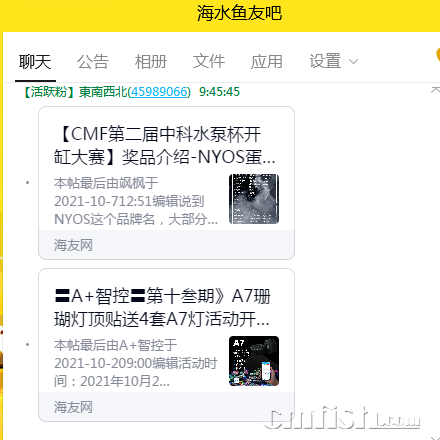
Task: Click 海友网 source on first card
Action: point(73,245)
